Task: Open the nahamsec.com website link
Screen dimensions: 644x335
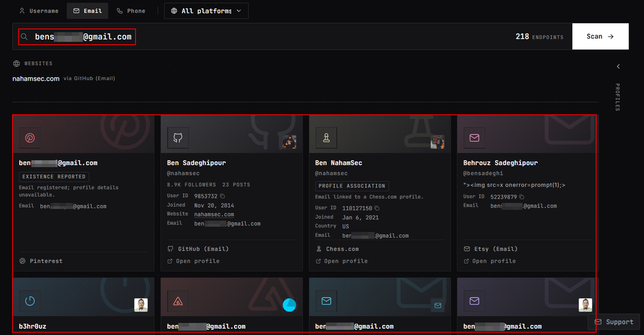Action: pos(36,79)
